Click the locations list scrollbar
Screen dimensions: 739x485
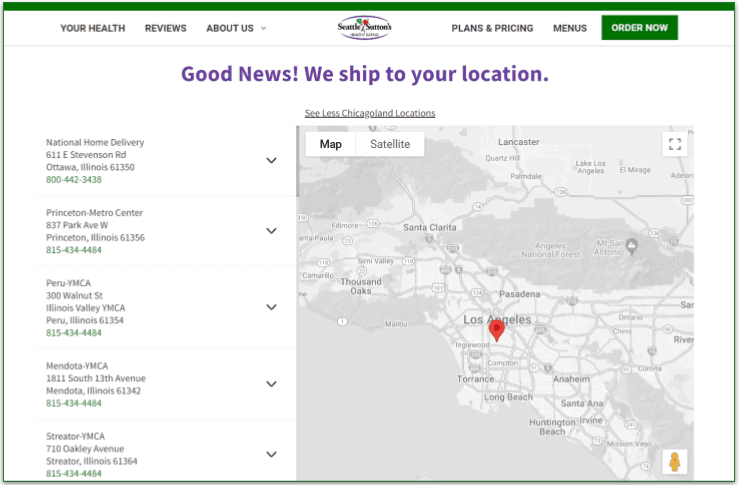coord(297,160)
